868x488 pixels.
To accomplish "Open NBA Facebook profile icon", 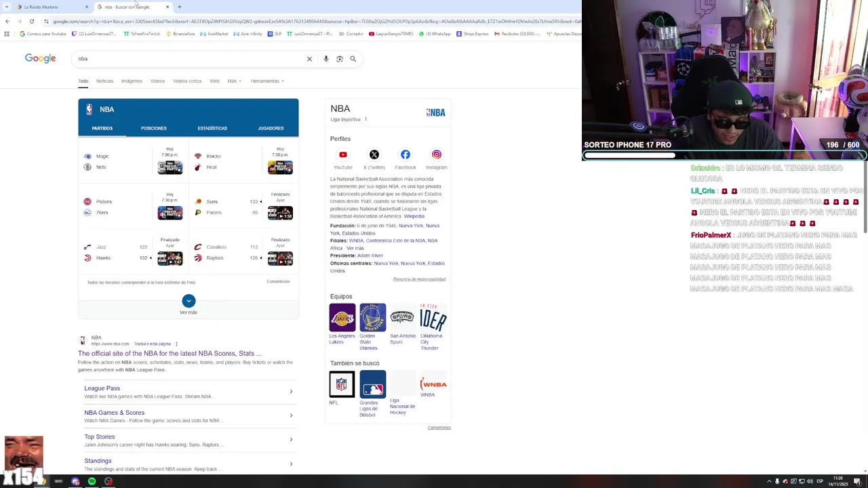I will tap(406, 155).
